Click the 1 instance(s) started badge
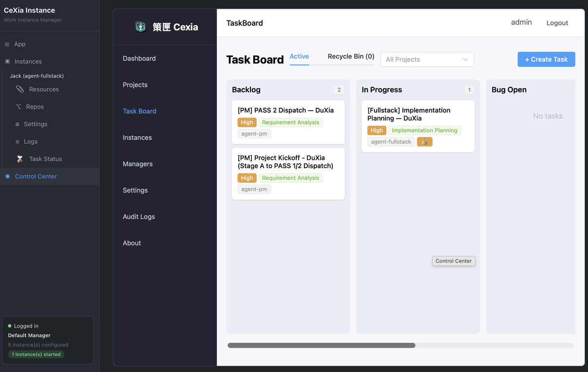 pyautogui.click(x=36, y=354)
